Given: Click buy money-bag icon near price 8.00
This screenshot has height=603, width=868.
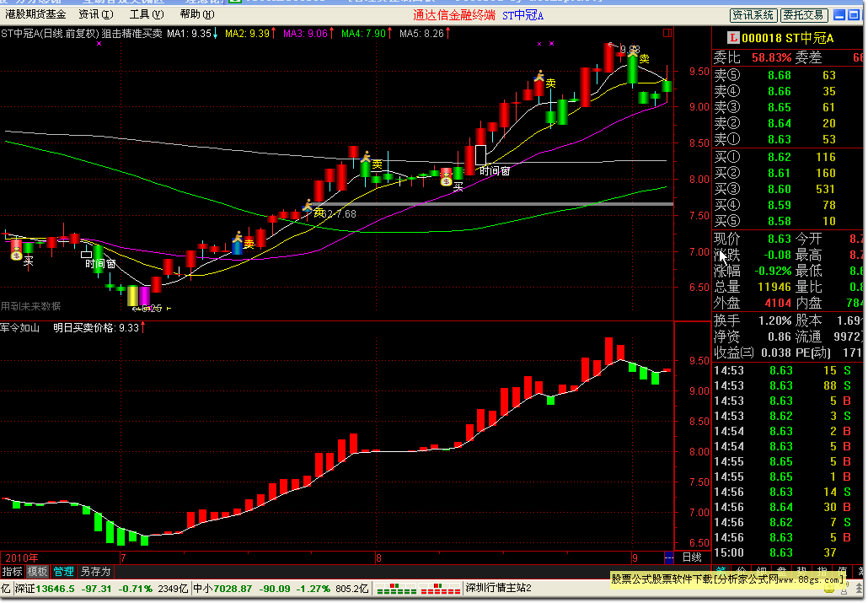Looking at the screenshot, I should [446, 179].
